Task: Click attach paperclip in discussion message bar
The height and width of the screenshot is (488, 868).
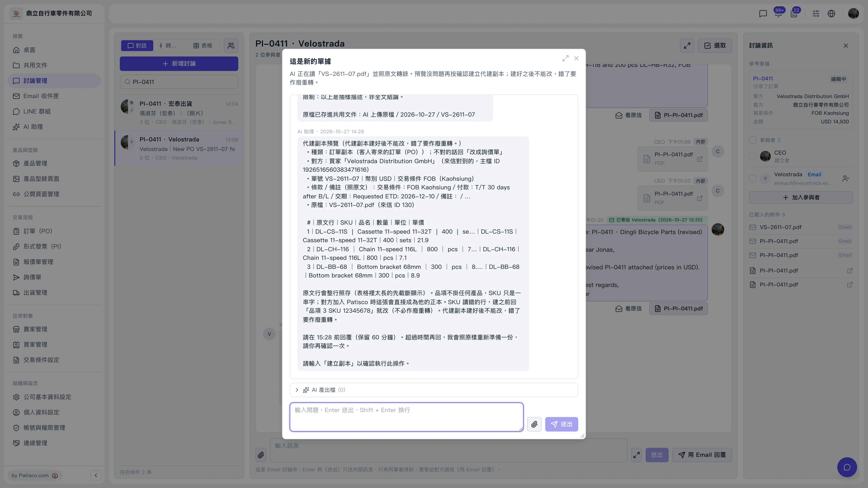Action: 261,455
